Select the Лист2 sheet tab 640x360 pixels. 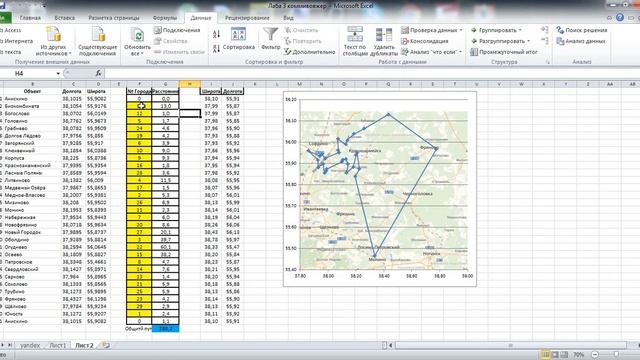coord(84,345)
